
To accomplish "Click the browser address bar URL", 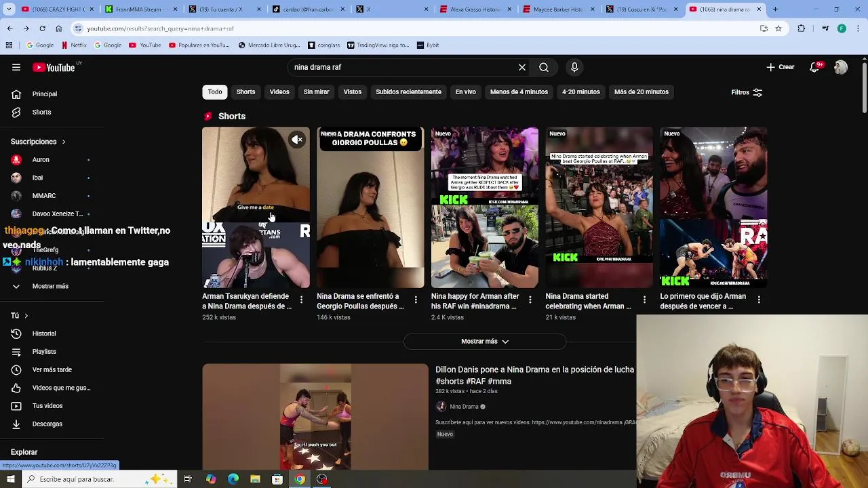I will pos(160,28).
